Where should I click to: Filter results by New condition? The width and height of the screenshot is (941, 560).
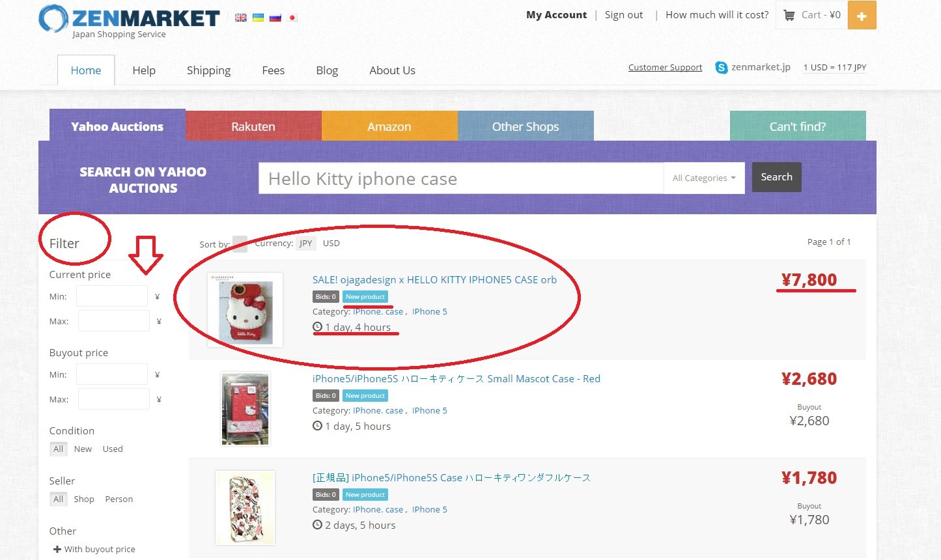[x=83, y=449]
